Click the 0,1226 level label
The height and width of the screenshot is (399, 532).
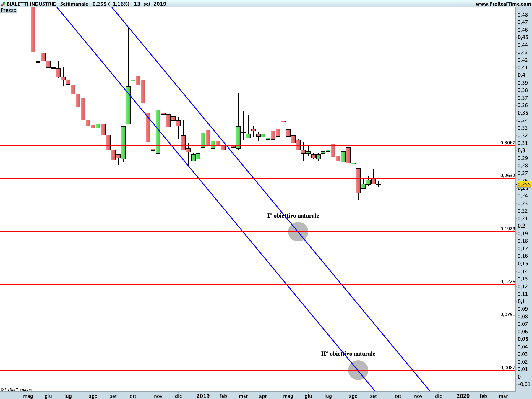[508, 282]
